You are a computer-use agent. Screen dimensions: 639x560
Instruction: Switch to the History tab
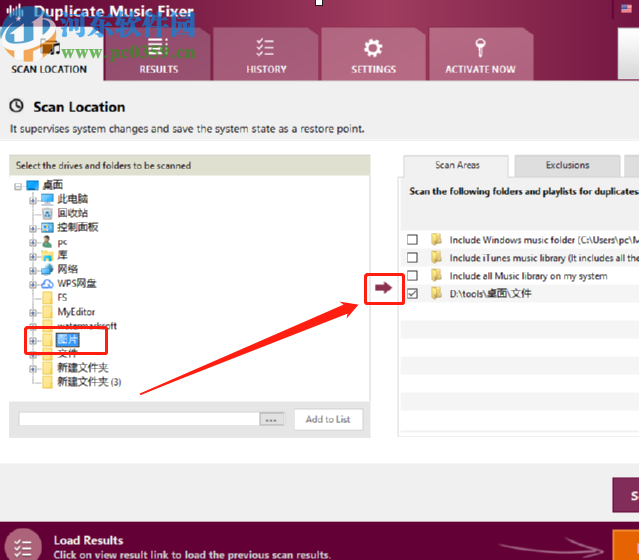[266, 54]
